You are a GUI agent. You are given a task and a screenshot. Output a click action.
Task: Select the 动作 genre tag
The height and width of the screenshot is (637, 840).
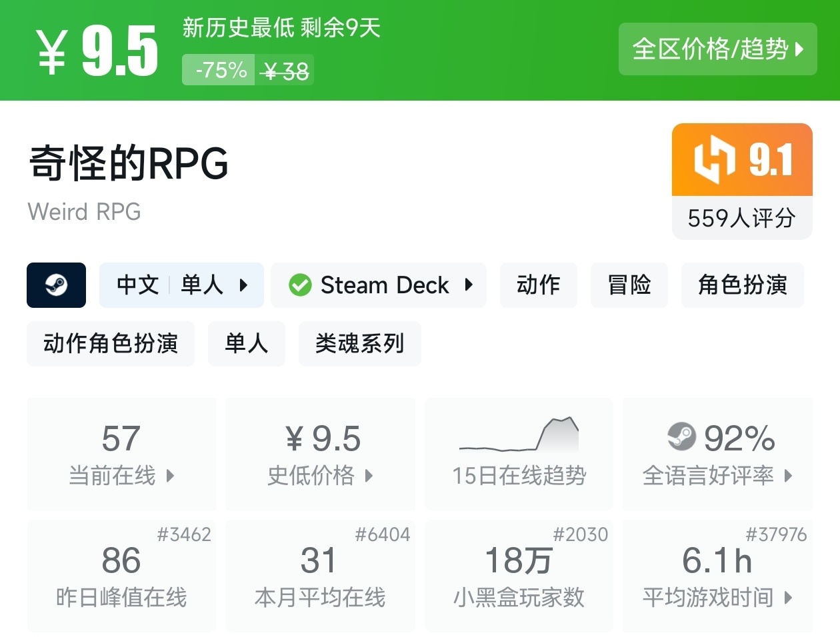tap(538, 285)
